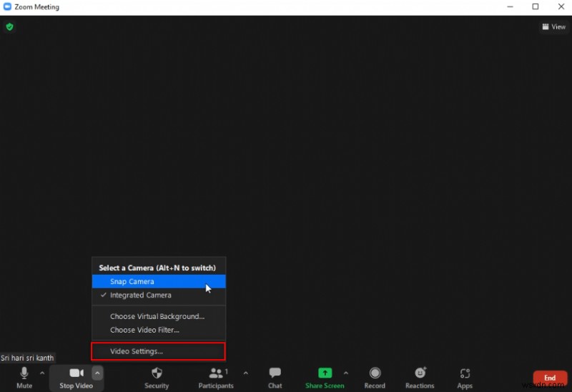The image size is (572, 392).
Task: Select Integrated Camera option
Action: click(x=159, y=295)
